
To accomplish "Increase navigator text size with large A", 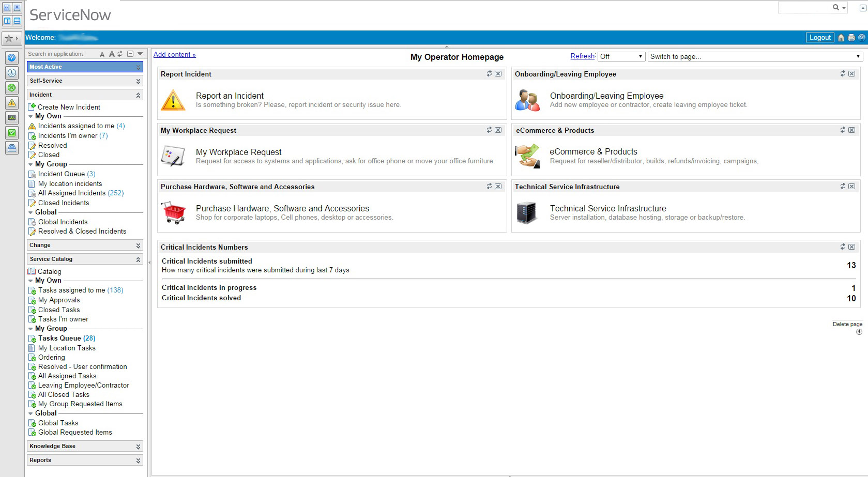I will [111, 54].
